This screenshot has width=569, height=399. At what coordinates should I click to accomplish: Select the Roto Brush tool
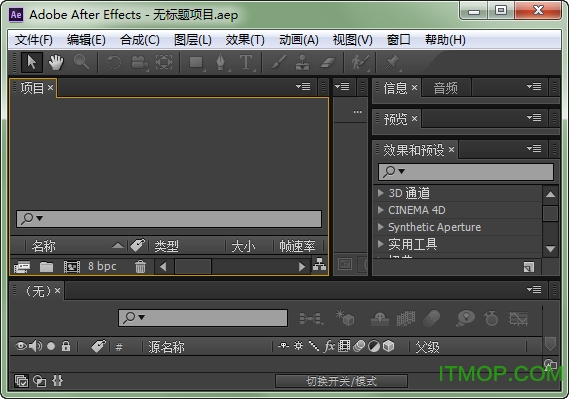(x=360, y=62)
